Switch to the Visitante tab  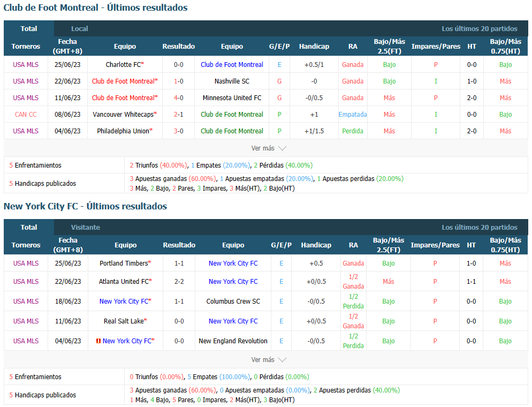coord(86,227)
